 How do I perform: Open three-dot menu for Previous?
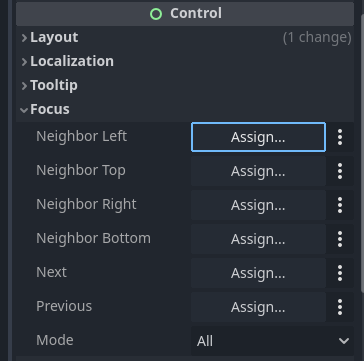(x=340, y=307)
